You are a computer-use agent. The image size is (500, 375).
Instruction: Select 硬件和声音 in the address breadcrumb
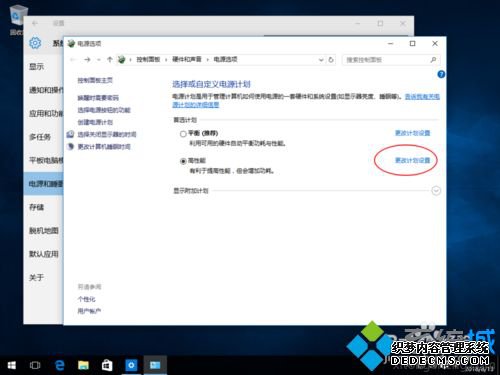[187, 59]
